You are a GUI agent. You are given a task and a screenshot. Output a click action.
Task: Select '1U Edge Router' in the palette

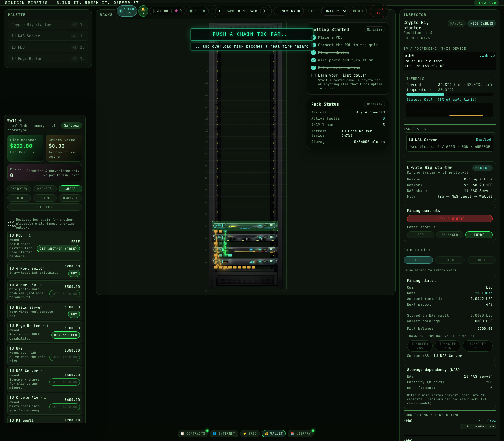pyautogui.click(x=48, y=59)
